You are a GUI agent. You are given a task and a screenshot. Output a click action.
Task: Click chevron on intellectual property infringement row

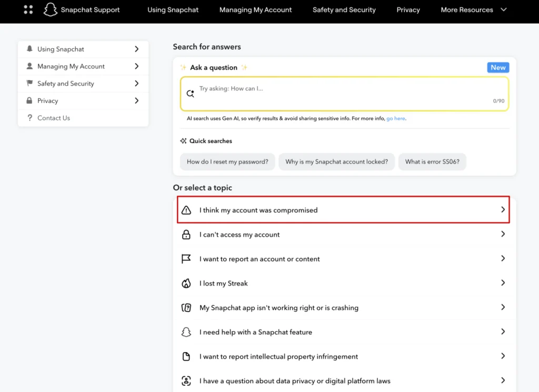[503, 356]
